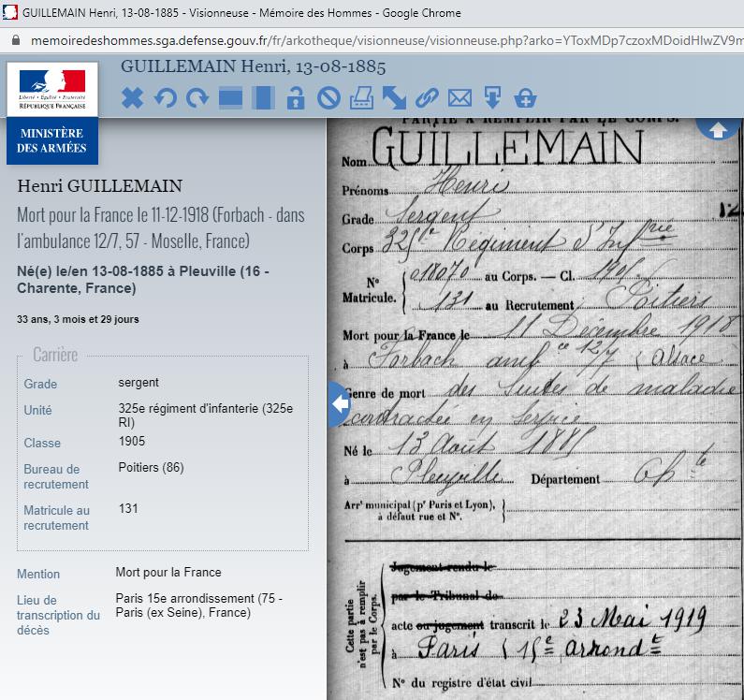The image size is (744, 700).
Task: Add image to basket icon
Action: (x=525, y=98)
